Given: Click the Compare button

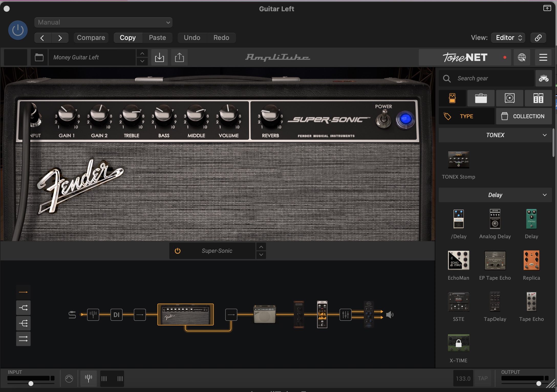Looking at the screenshot, I should tap(91, 38).
